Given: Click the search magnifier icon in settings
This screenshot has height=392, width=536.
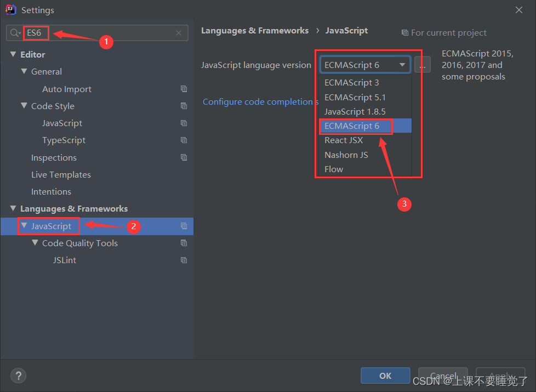Looking at the screenshot, I should click(15, 33).
